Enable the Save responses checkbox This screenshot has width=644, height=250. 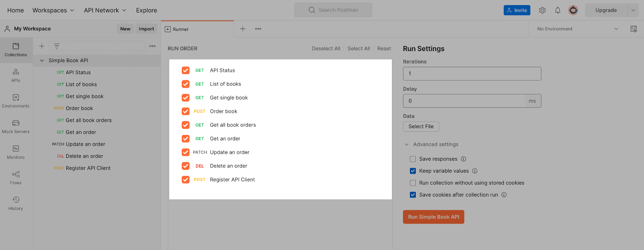pos(413,159)
